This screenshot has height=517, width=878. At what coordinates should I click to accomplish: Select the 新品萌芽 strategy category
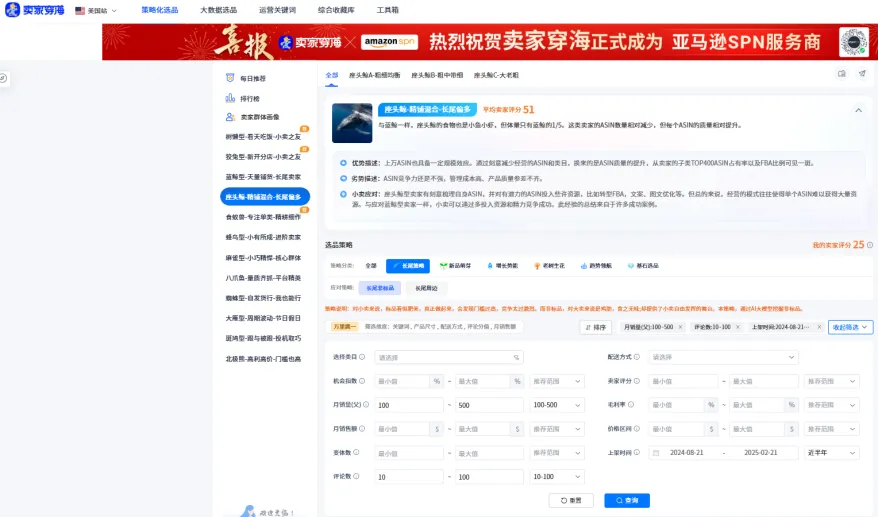[x=455, y=266]
